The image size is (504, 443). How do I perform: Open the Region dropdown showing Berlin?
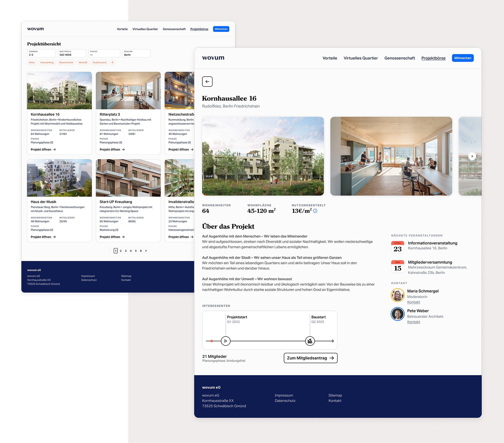pos(136,53)
